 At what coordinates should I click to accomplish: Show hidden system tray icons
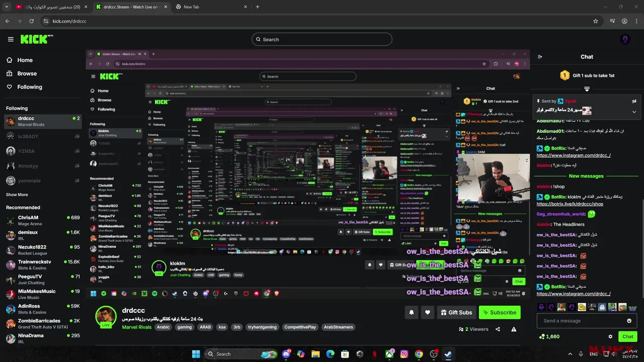[x=570, y=354]
